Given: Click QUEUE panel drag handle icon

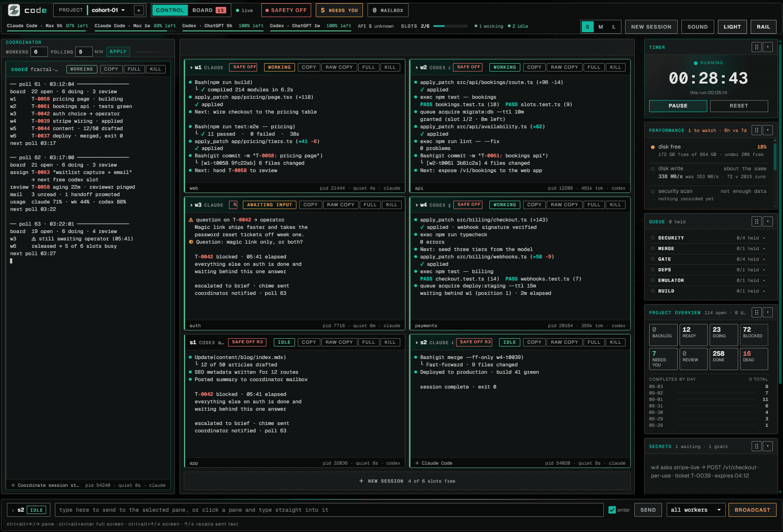Looking at the screenshot, I should [756, 221].
